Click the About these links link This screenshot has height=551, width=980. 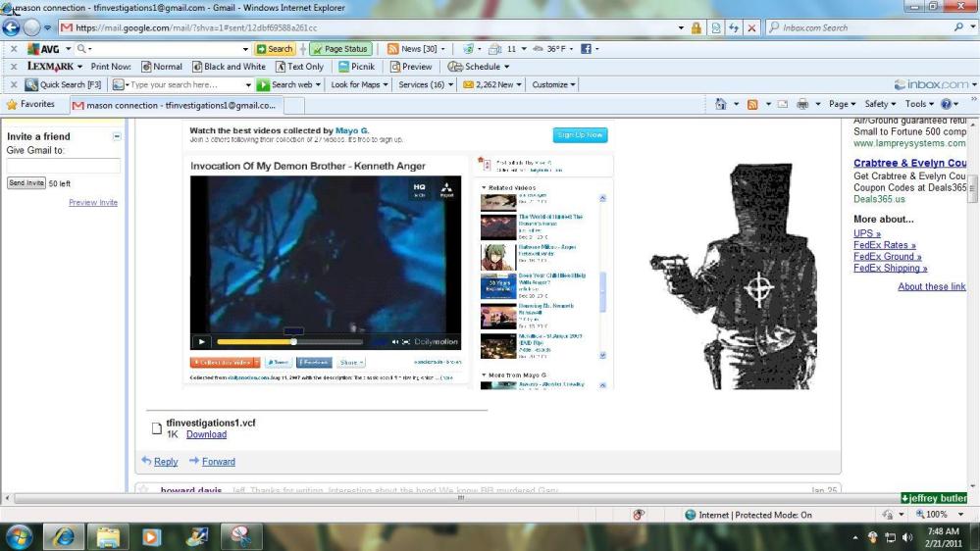(932, 286)
